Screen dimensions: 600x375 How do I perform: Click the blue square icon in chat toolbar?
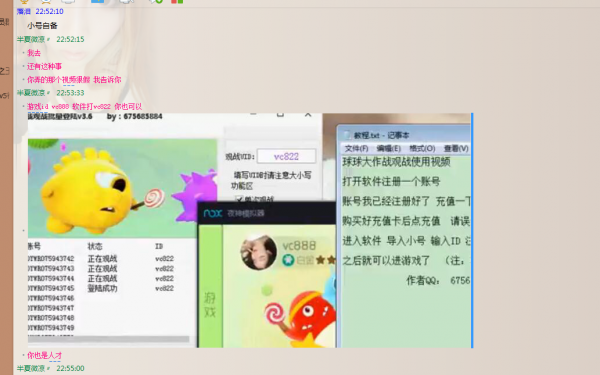tap(97, 2)
